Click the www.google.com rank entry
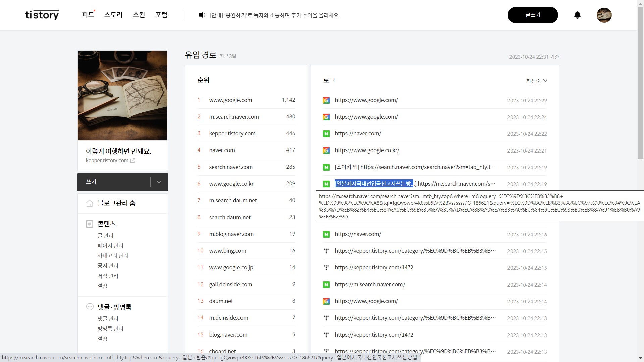This screenshot has width=644, height=362. (x=230, y=100)
